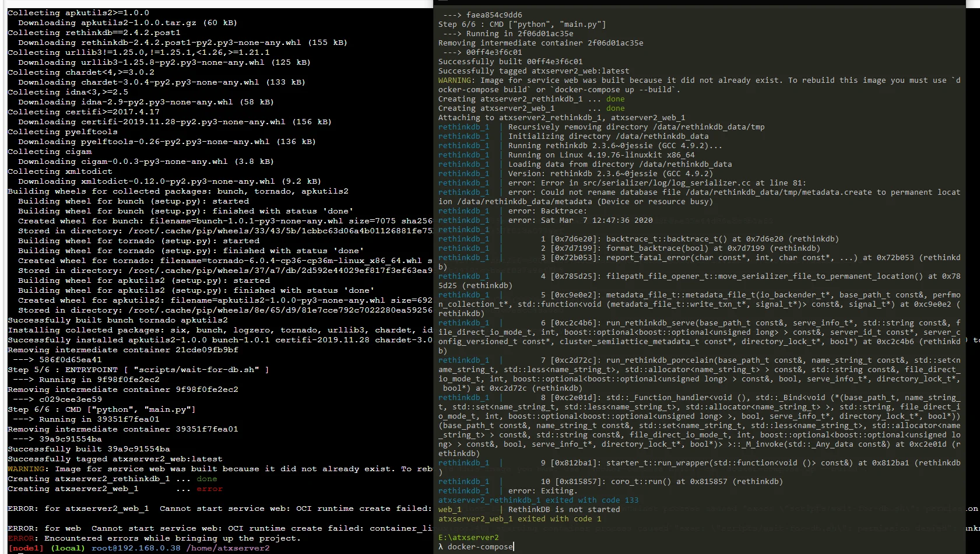The image size is (980, 554).
Task: Select 'Collecting chardet<4,>=3.0.2' line
Action: pyautogui.click(x=81, y=72)
